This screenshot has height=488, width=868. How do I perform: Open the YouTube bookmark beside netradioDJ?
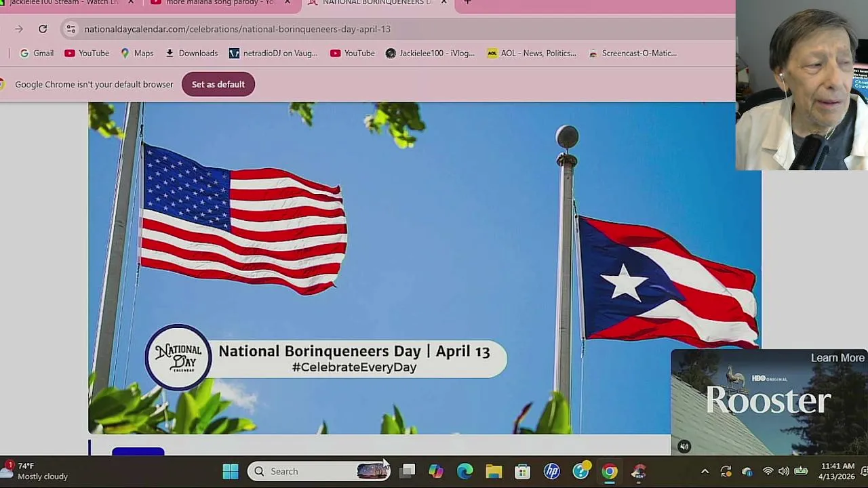pos(353,53)
